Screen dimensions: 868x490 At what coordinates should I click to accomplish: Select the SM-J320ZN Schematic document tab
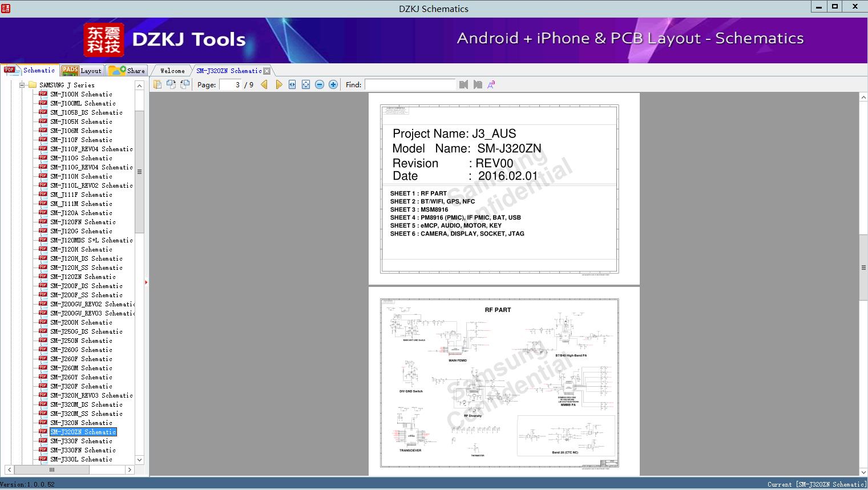pos(229,71)
